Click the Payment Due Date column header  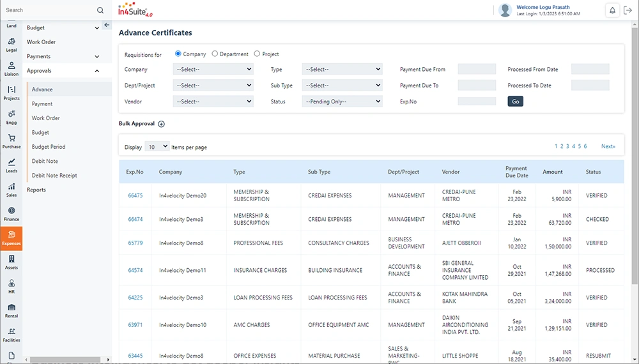(x=516, y=172)
